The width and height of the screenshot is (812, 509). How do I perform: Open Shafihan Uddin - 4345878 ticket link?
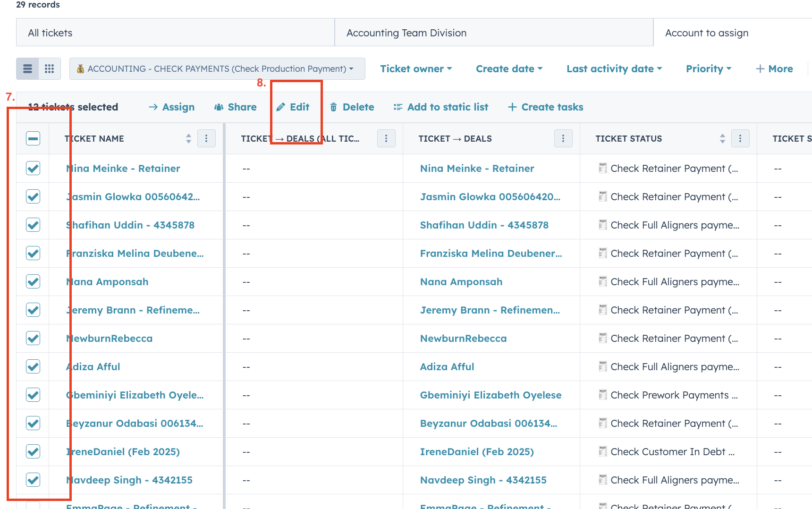[130, 225]
